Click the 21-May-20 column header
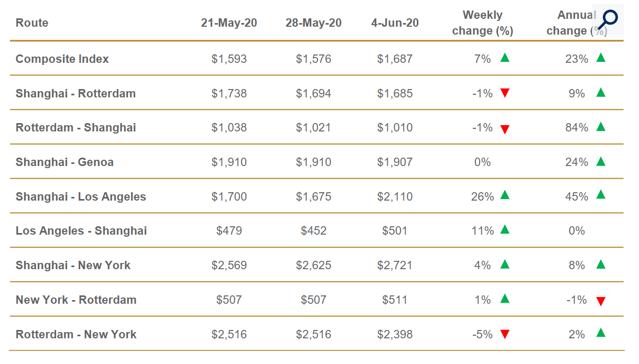The image size is (639, 364). (x=229, y=23)
